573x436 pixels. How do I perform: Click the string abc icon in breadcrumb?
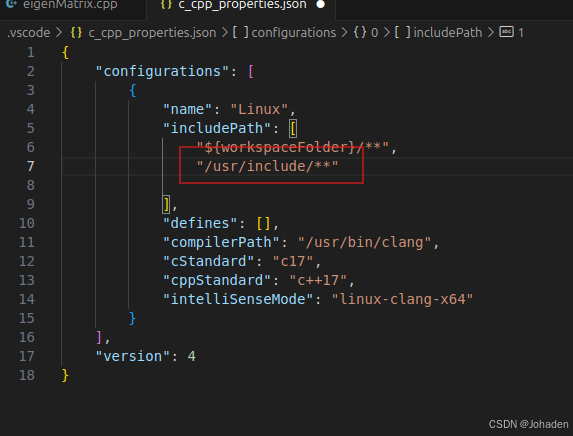[x=506, y=32]
